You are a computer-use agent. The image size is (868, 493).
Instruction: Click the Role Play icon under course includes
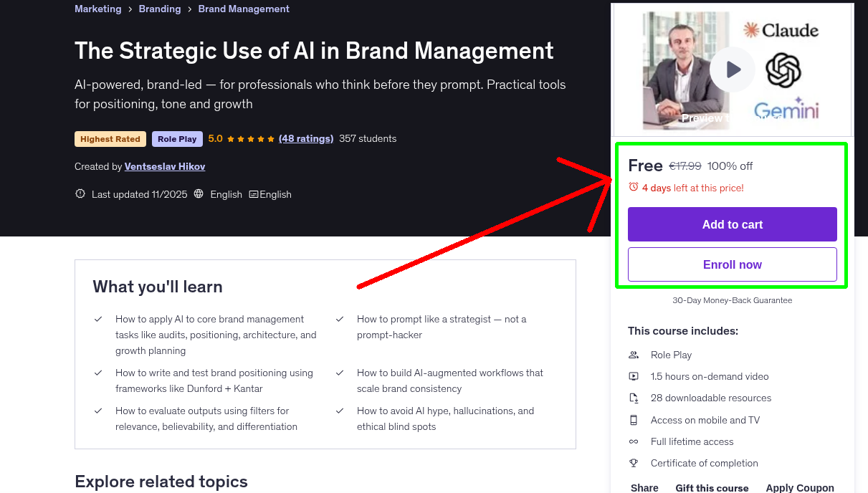click(634, 354)
